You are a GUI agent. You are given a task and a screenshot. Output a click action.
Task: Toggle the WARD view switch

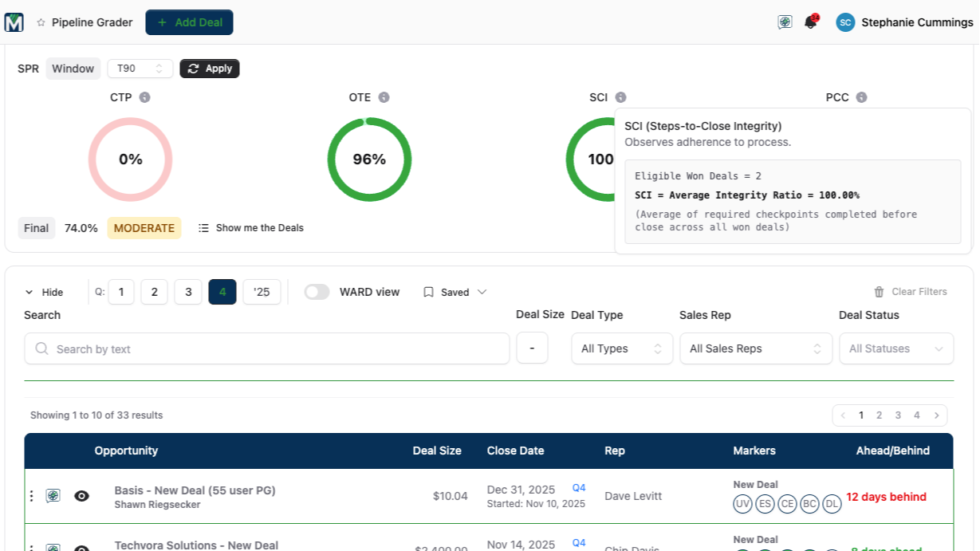click(x=317, y=292)
